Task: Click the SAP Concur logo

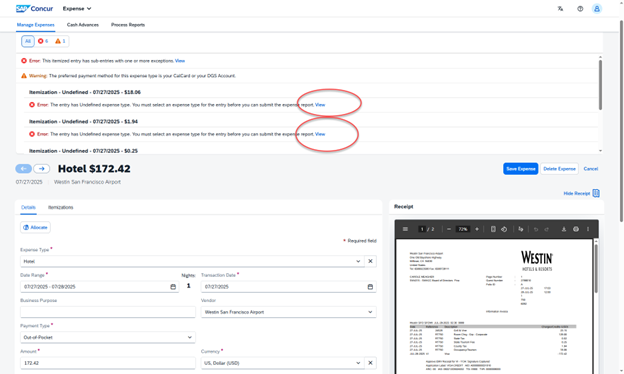Action: point(34,8)
